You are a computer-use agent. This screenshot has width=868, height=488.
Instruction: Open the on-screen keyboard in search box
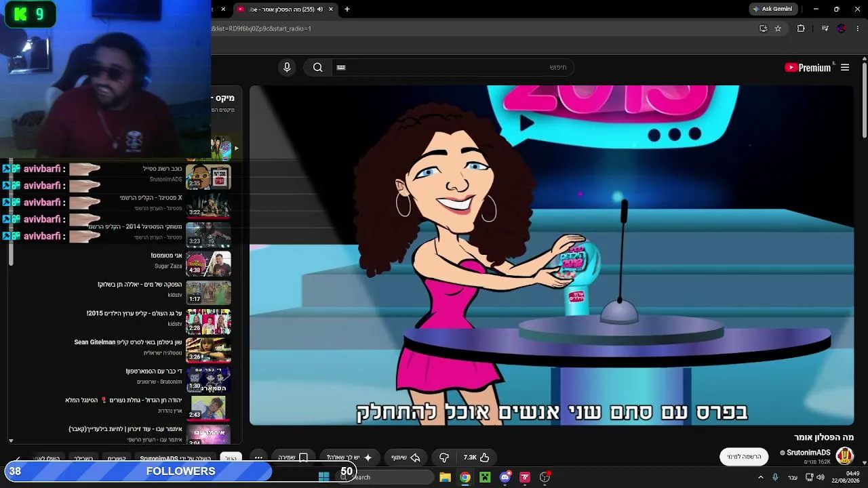click(341, 67)
